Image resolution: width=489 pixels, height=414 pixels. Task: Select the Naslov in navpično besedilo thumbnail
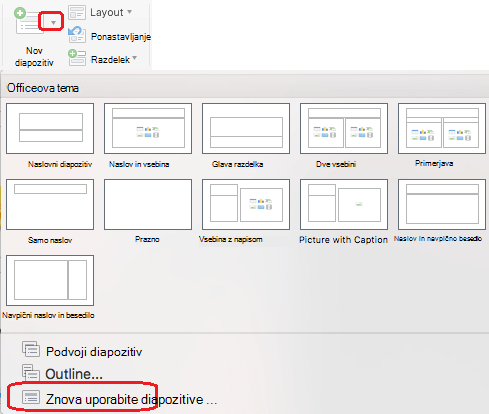pyautogui.click(x=442, y=204)
